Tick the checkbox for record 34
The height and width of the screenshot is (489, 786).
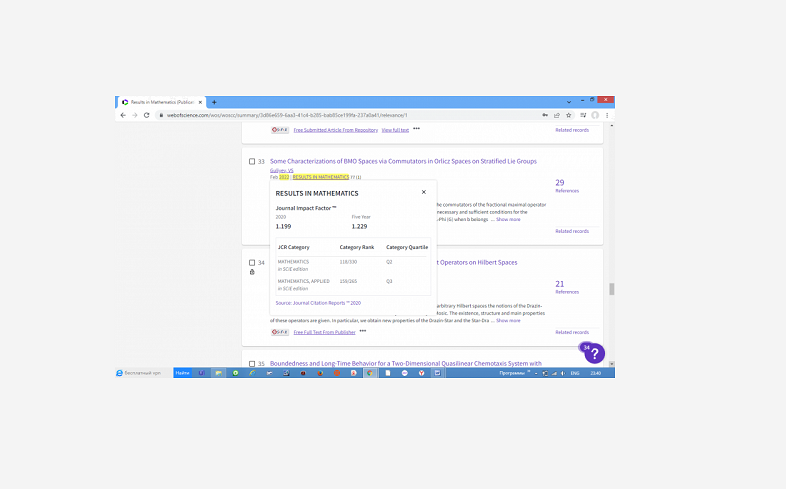click(252, 263)
